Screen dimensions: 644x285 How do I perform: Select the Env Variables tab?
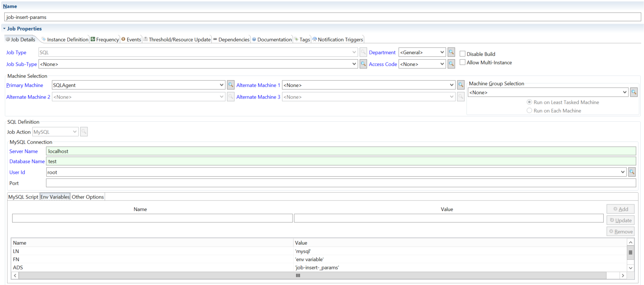coord(55,197)
